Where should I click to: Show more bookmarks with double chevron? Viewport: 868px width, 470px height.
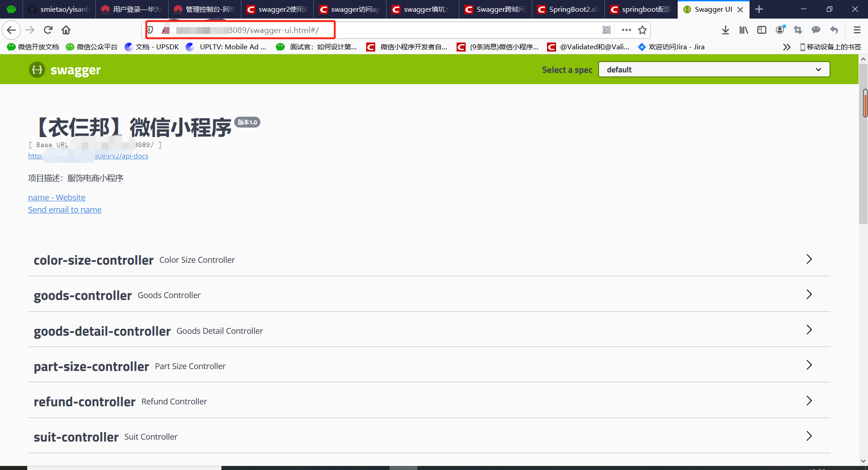click(x=787, y=47)
